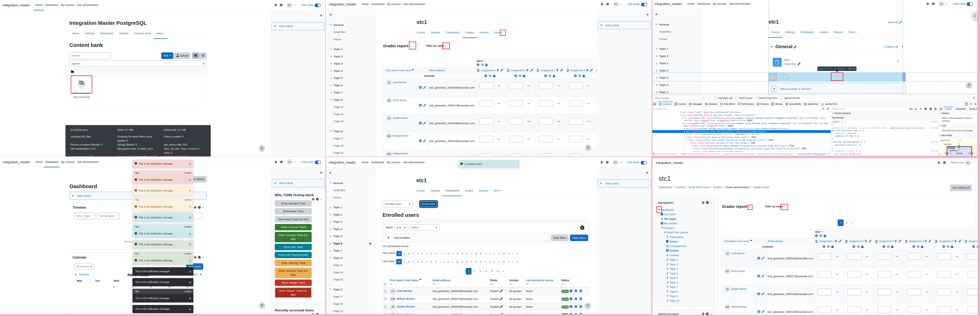The image size is (980, 316).
Task: Open Grades tab on Participants page
Action: (x=469, y=191)
